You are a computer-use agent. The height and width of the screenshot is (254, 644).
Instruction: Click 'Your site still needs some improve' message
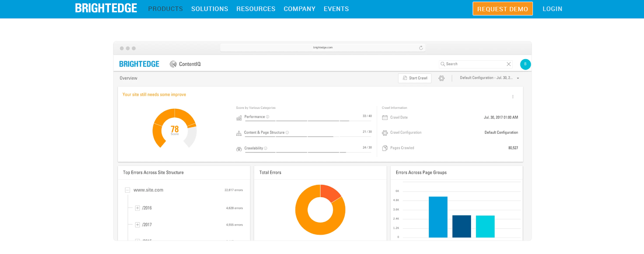tap(154, 94)
